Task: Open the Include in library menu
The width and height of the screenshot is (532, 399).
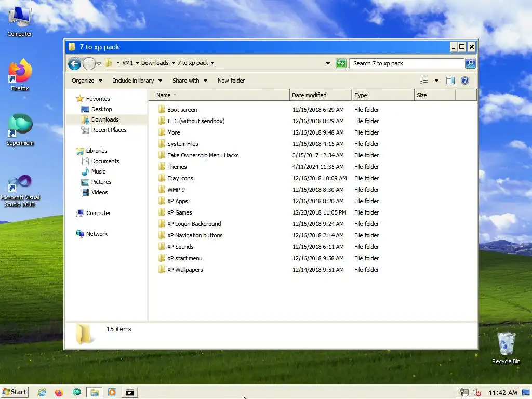Action: [x=137, y=81]
